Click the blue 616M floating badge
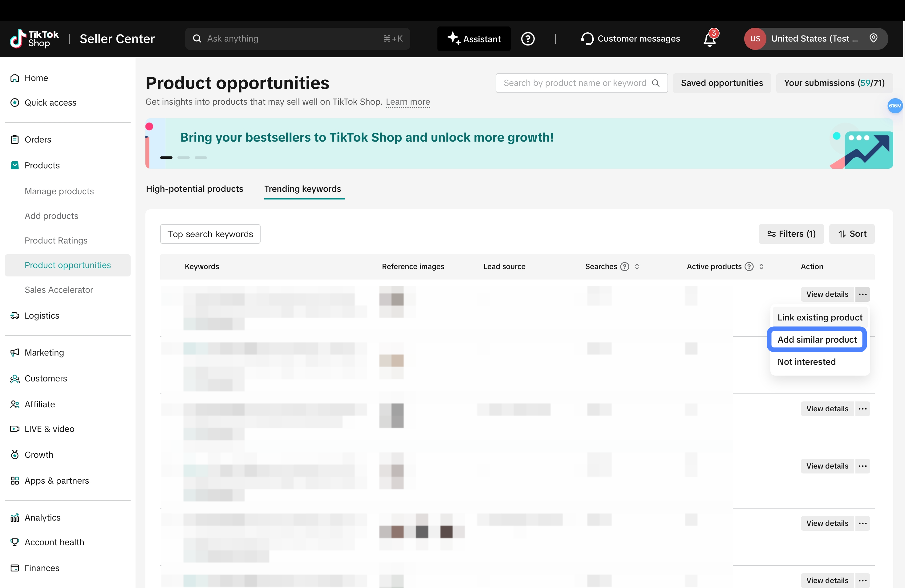This screenshot has width=905, height=588. pyautogui.click(x=895, y=106)
